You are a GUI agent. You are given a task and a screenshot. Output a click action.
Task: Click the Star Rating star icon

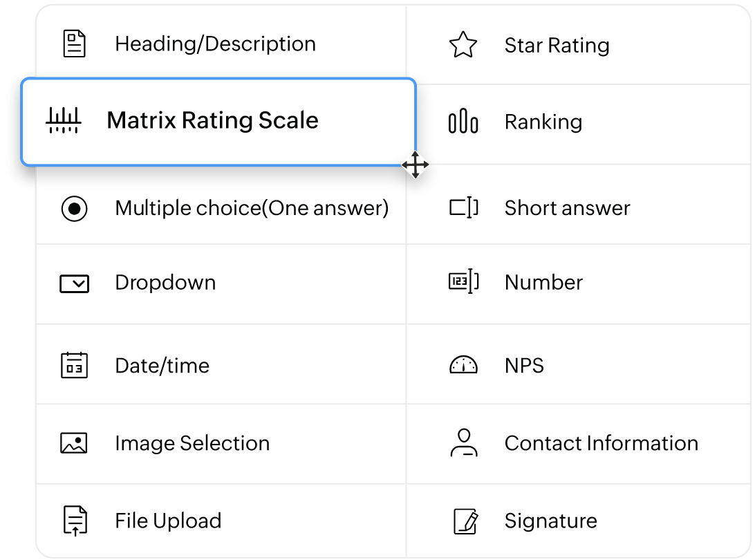(x=463, y=45)
